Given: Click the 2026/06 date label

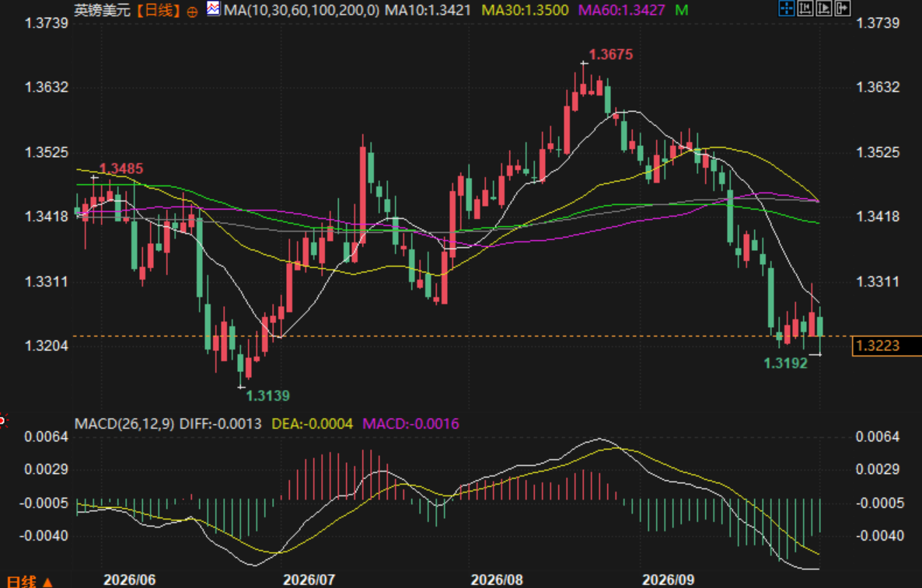Looking at the screenshot, I should 130,579.
